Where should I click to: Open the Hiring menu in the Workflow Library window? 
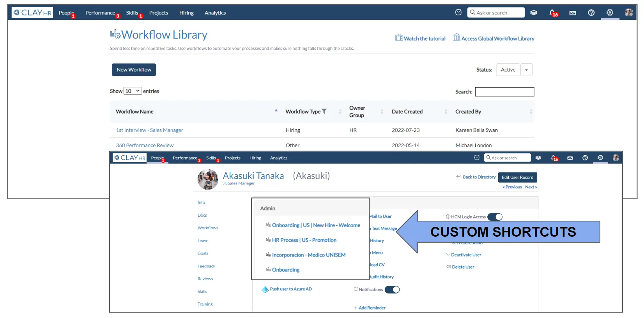click(186, 13)
